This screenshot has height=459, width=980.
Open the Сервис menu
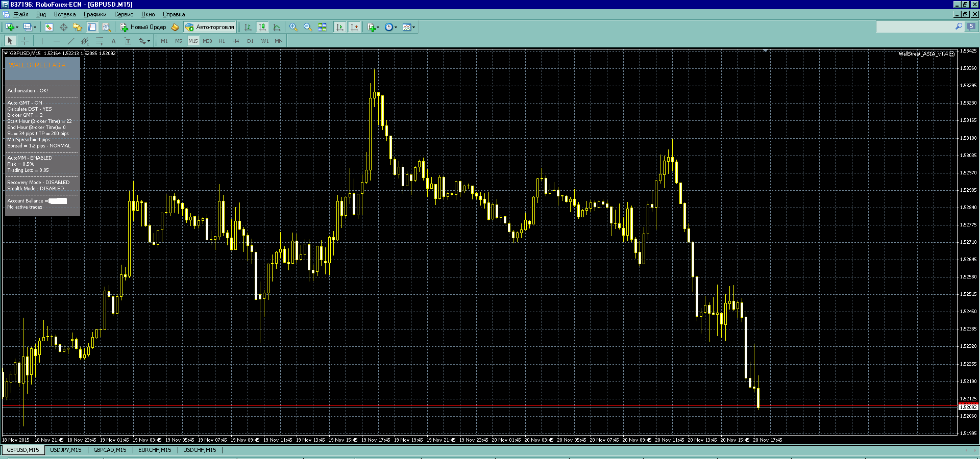124,14
